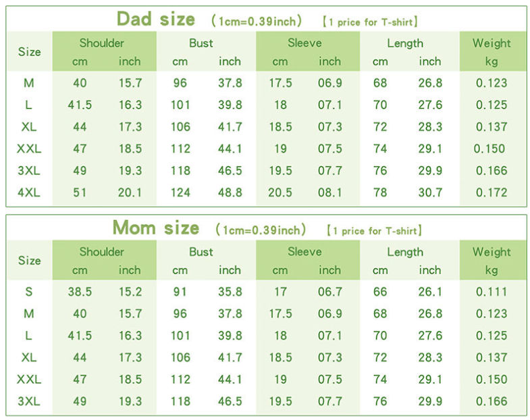Select the 3XL row label in Mom table
The width and height of the screenshot is (530, 420).
pos(29,401)
